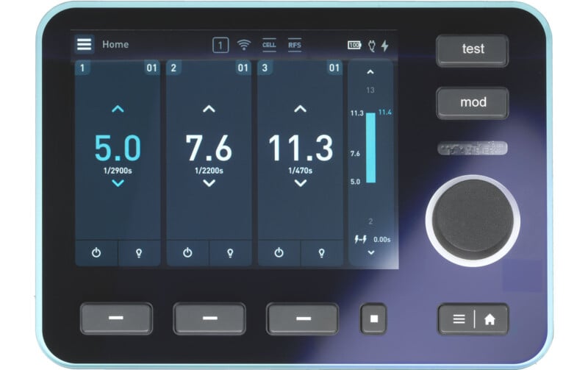Open the hamburger menu beside Home
This screenshot has height=370, width=588.
(84, 44)
